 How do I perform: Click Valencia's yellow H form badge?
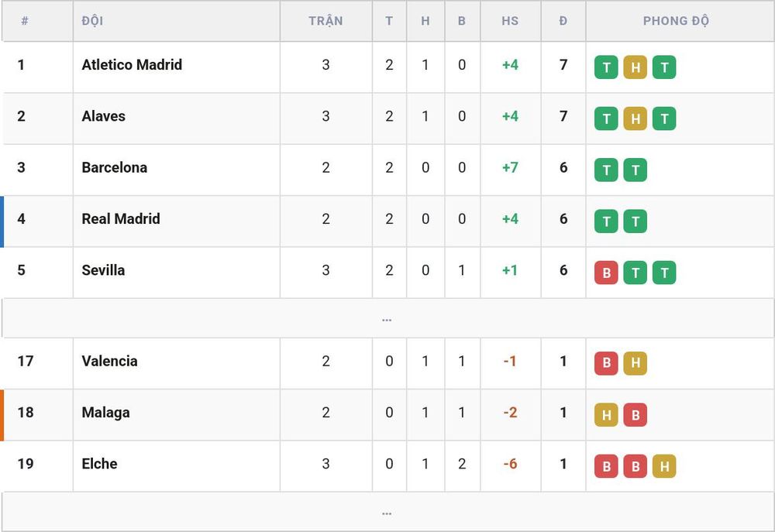(635, 363)
